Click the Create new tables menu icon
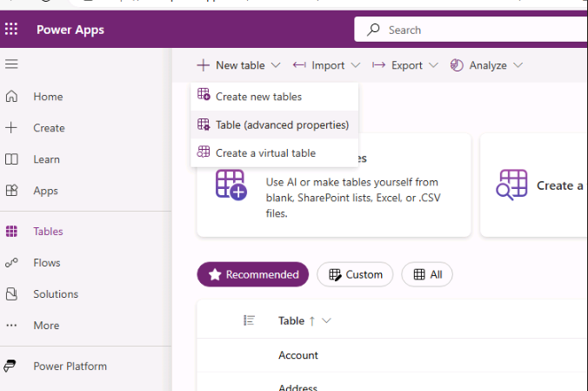Image resolution: width=588 pixels, height=391 pixels. [204, 94]
